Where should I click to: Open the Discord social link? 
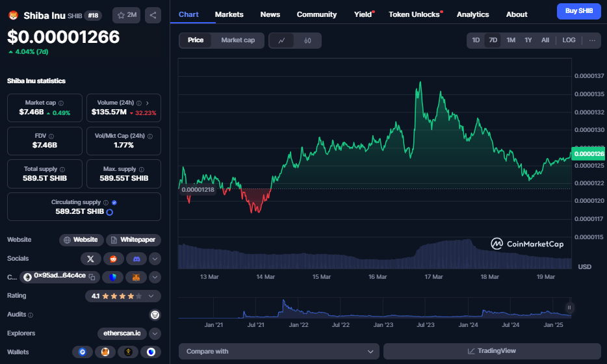136,259
